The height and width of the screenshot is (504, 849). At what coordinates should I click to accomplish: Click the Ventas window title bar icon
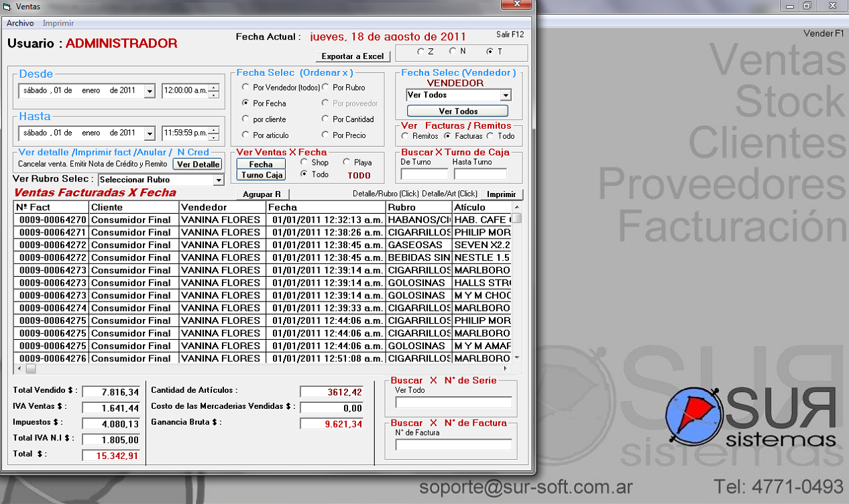click(7, 7)
